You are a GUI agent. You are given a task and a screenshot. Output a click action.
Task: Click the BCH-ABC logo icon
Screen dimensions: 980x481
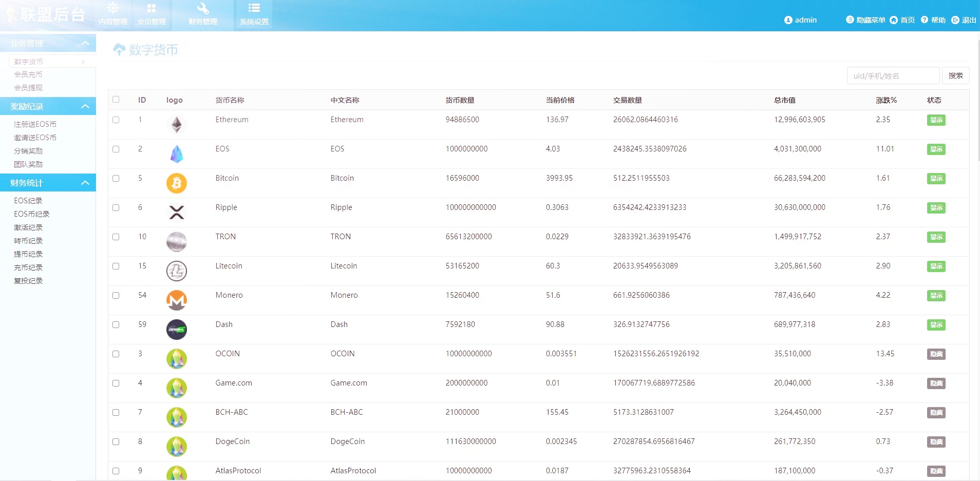coord(177,417)
